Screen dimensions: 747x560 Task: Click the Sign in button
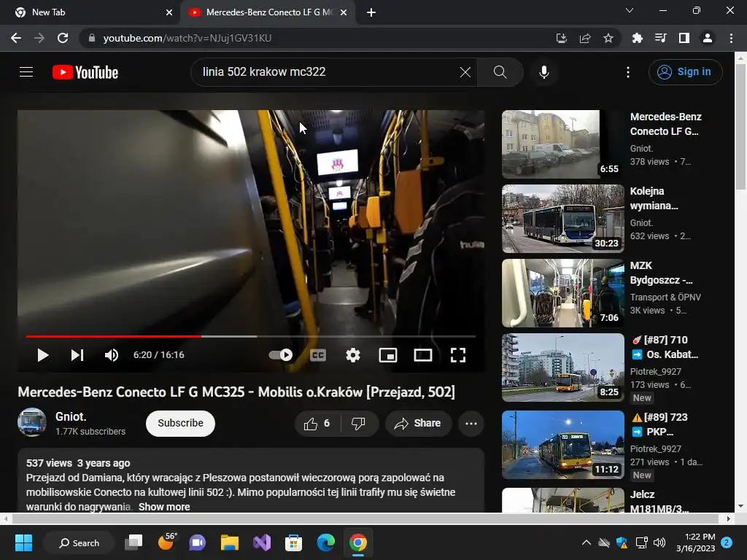pyautogui.click(x=685, y=72)
